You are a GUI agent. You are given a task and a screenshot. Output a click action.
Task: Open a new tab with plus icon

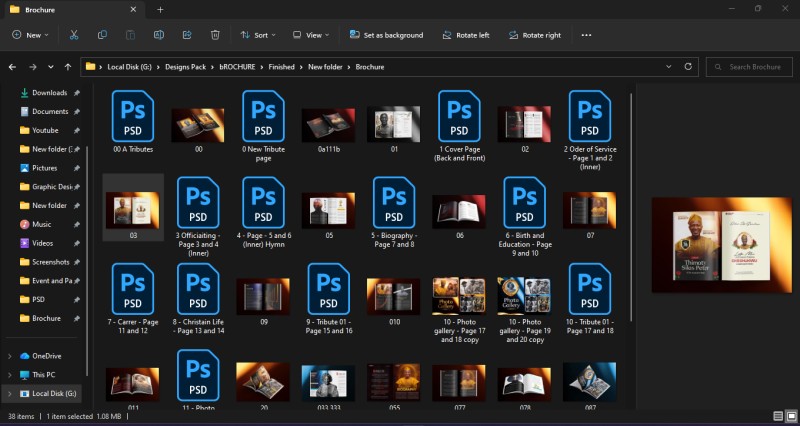pyautogui.click(x=160, y=10)
